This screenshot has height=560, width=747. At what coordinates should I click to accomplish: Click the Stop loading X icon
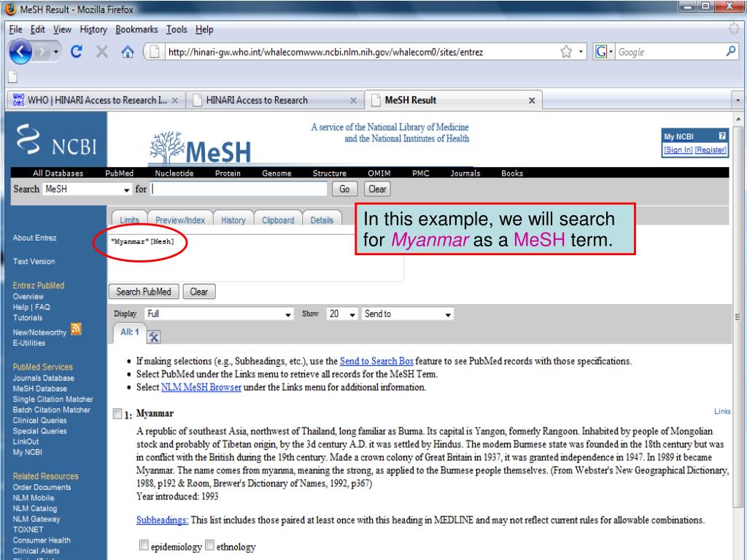pos(102,52)
